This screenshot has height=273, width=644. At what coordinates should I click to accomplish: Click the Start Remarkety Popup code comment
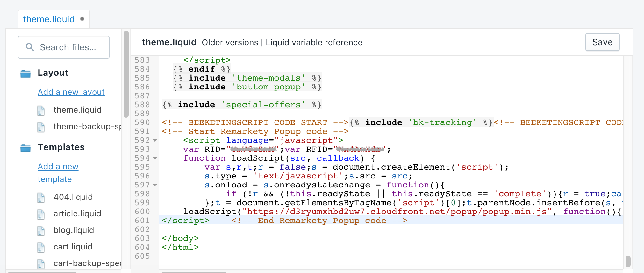[255, 131]
